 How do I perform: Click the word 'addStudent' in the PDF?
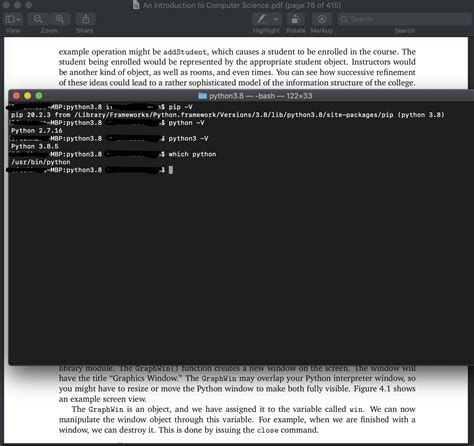click(185, 52)
